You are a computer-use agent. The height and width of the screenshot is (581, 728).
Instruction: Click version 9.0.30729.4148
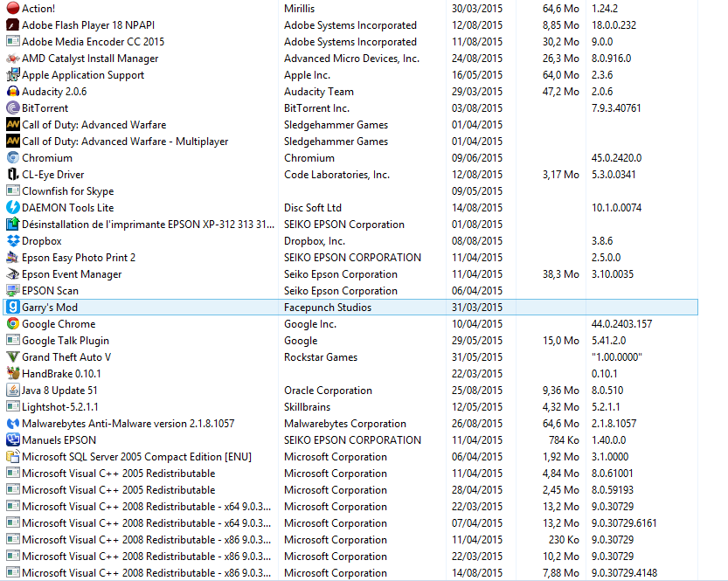coord(625,572)
